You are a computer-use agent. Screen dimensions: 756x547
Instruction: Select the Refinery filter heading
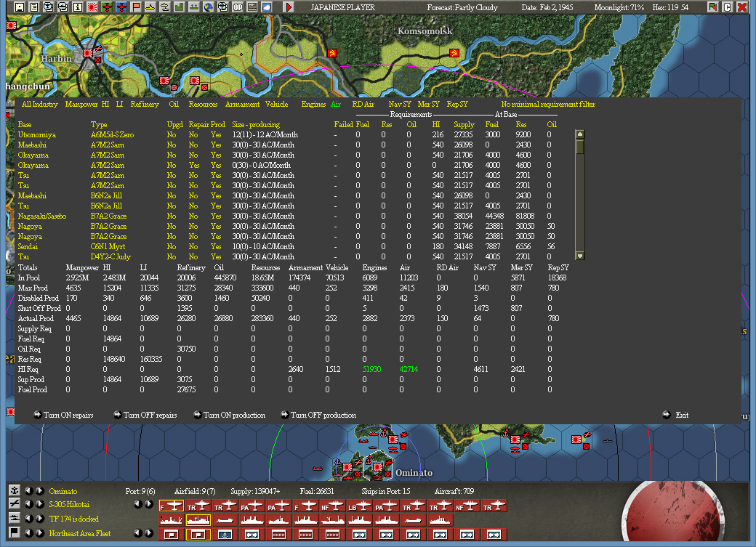pos(145,104)
